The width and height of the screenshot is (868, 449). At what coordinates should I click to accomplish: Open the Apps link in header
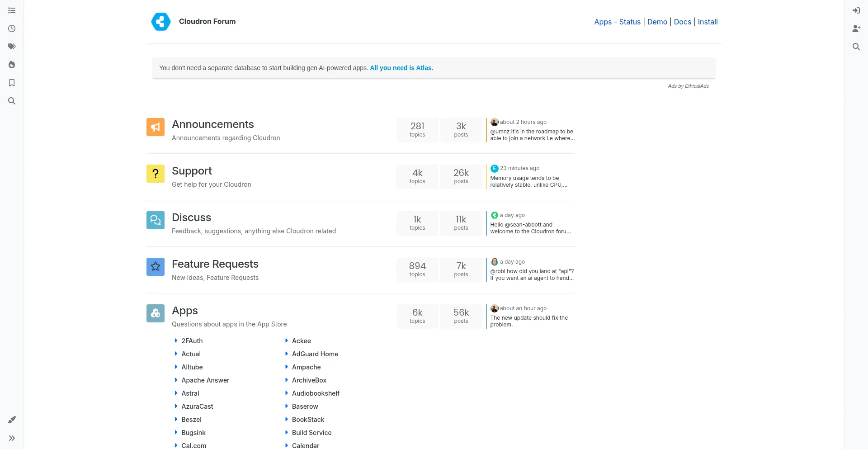[603, 22]
